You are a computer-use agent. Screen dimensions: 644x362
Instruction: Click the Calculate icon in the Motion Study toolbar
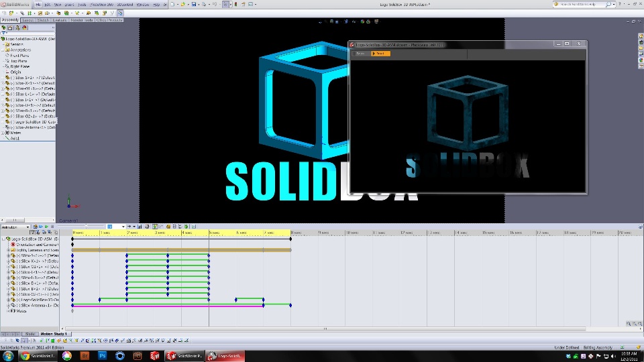(x=36, y=227)
